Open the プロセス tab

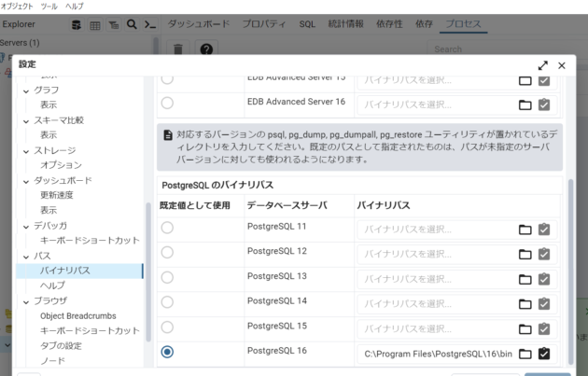[464, 24]
